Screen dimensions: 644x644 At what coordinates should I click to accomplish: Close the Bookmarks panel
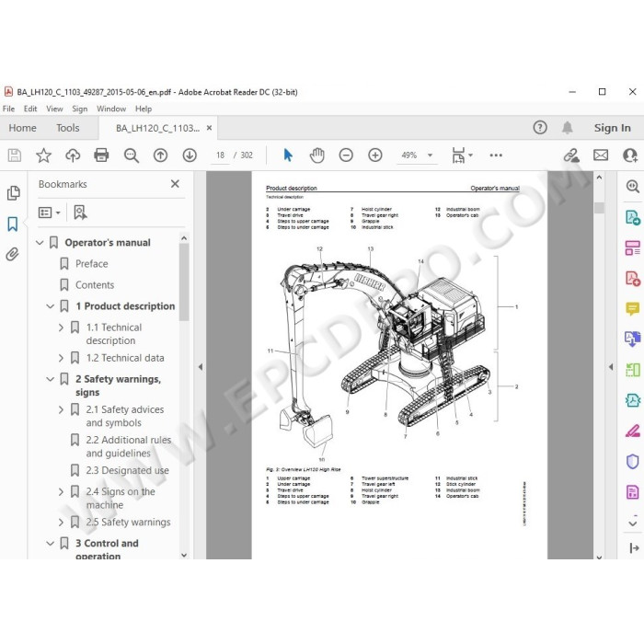175,184
